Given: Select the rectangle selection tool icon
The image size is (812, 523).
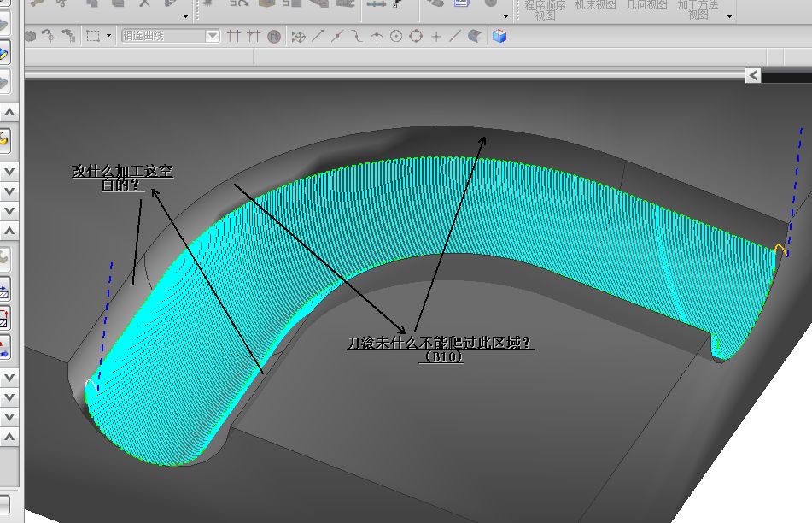Looking at the screenshot, I should pos(93,36).
